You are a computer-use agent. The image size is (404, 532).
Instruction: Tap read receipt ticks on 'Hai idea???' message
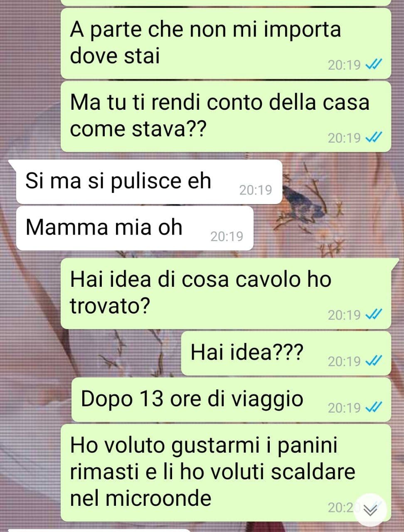pyautogui.click(x=373, y=361)
